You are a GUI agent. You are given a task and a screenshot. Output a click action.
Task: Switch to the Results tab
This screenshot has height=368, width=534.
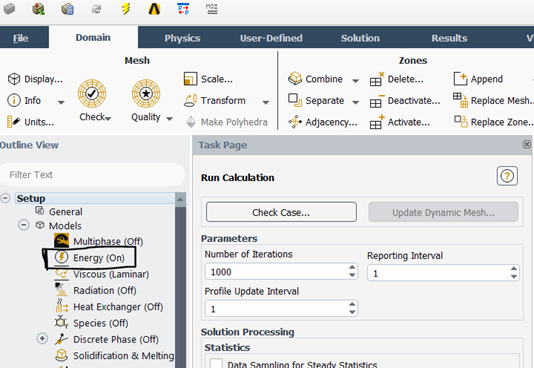click(x=449, y=38)
